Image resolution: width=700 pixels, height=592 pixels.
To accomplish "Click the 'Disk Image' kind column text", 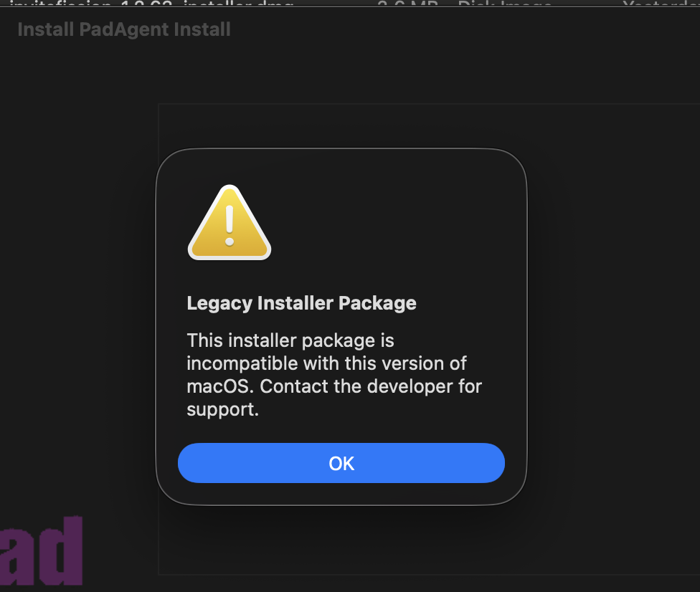I will tap(504, 4).
